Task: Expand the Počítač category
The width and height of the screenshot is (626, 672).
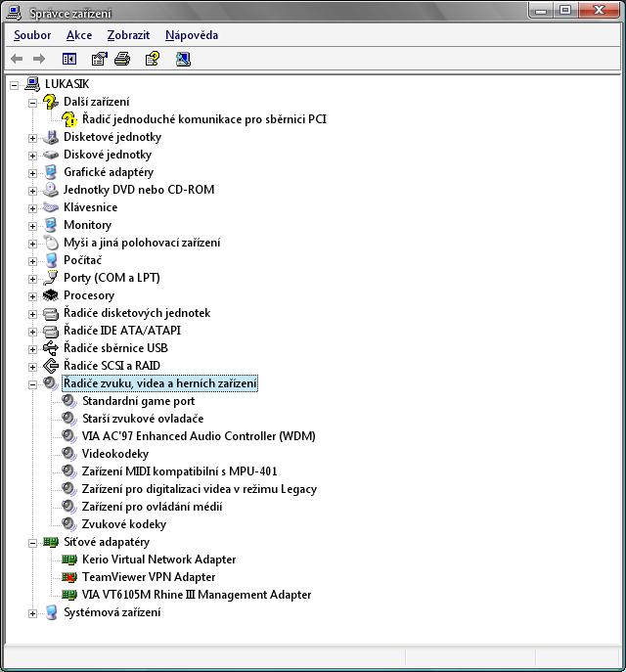Action: pos(32,261)
